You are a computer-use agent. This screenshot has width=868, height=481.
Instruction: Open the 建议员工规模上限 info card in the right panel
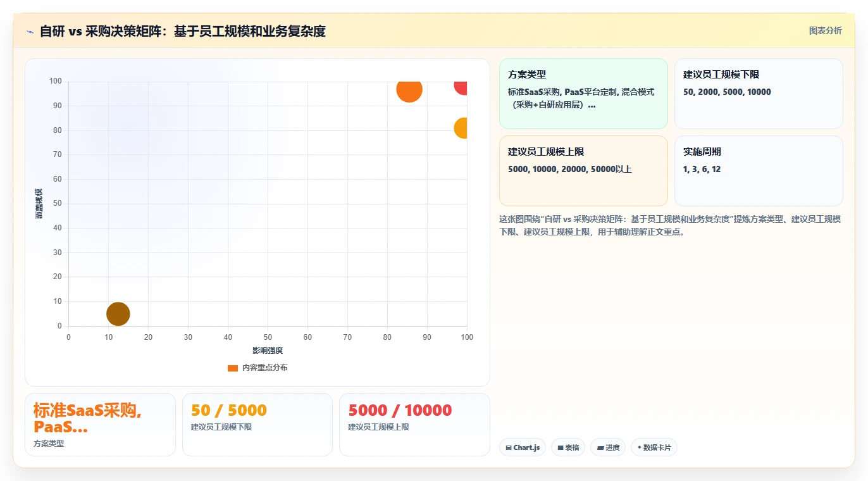click(x=583, y=171)
